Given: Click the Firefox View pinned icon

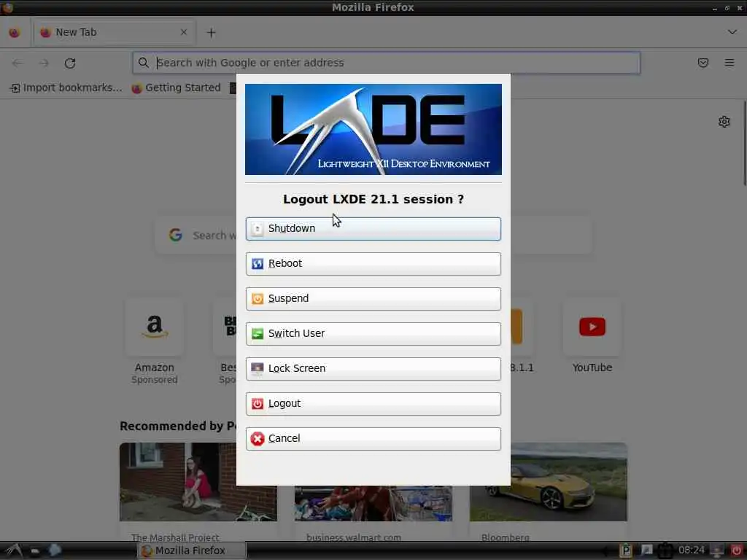Looking at the screenshot, I should point(15,32).
